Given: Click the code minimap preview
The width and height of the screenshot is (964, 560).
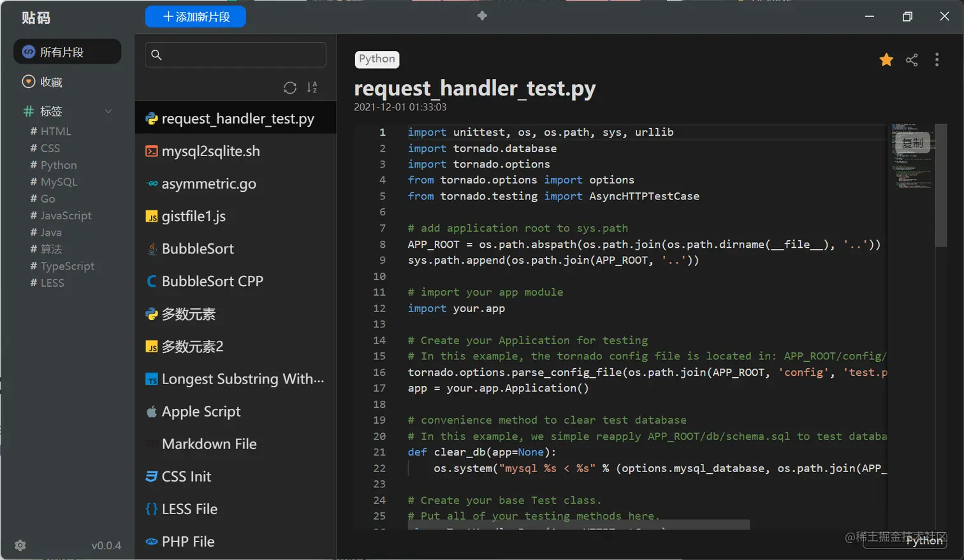Looking at the screenshot, I should [912, 156].
